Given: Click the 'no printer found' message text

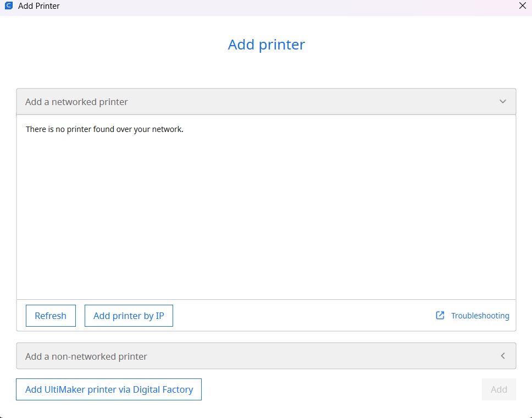Looking at the screenshot, I should tap(104, 130).
